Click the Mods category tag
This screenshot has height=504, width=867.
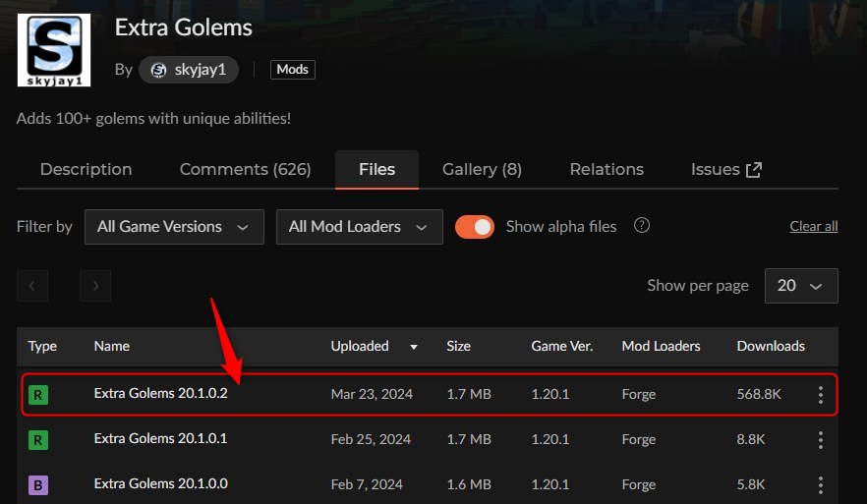point(293,70)
